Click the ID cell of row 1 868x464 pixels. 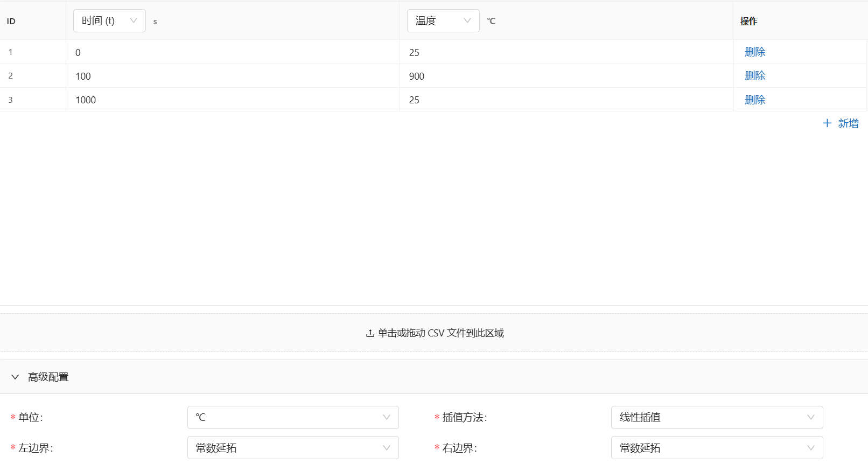click(x=33, y=52)
